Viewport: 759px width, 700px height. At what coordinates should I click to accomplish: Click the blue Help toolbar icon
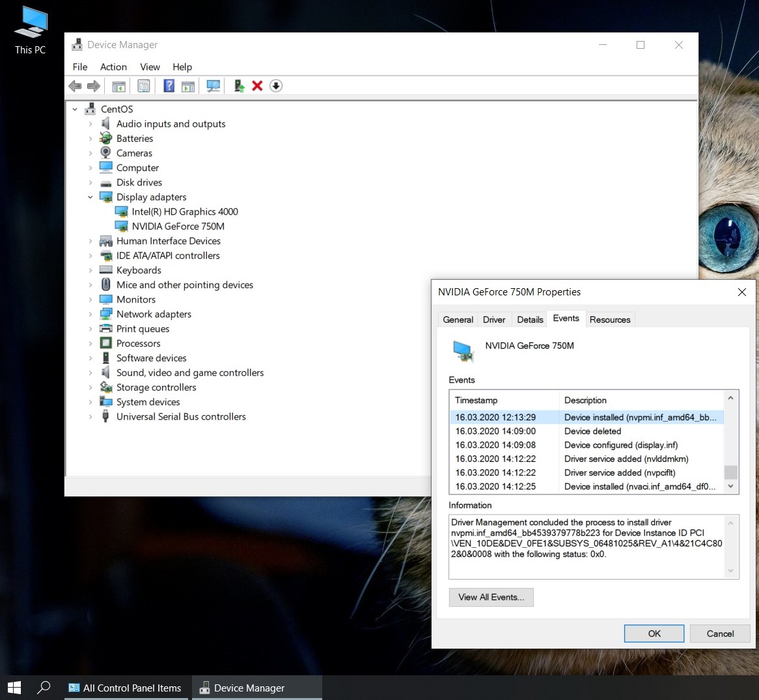(x=169, y=86)
